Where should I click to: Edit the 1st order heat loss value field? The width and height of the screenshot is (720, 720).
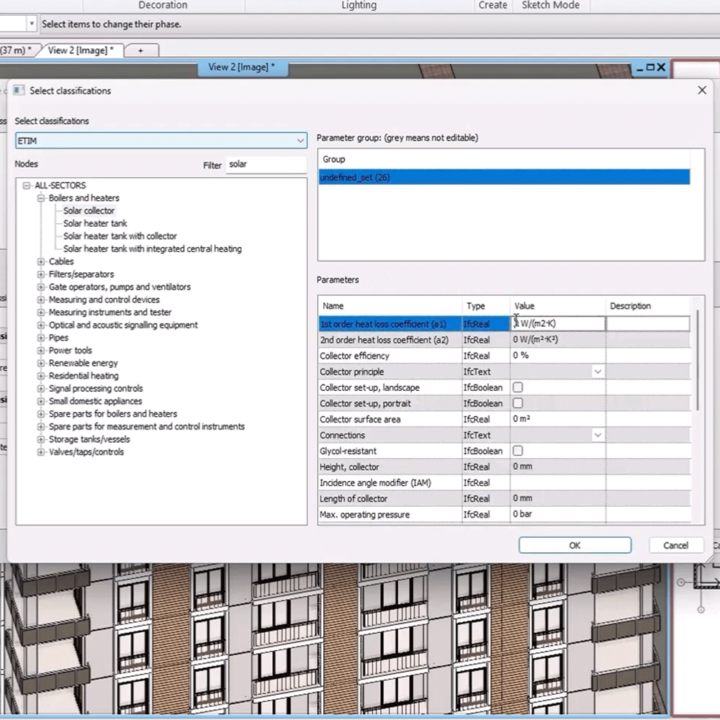[x=557, y=324]
